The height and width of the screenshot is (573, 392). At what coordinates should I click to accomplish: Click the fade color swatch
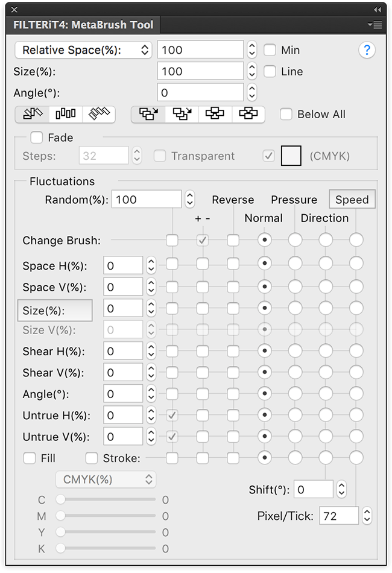pos(291,156)
